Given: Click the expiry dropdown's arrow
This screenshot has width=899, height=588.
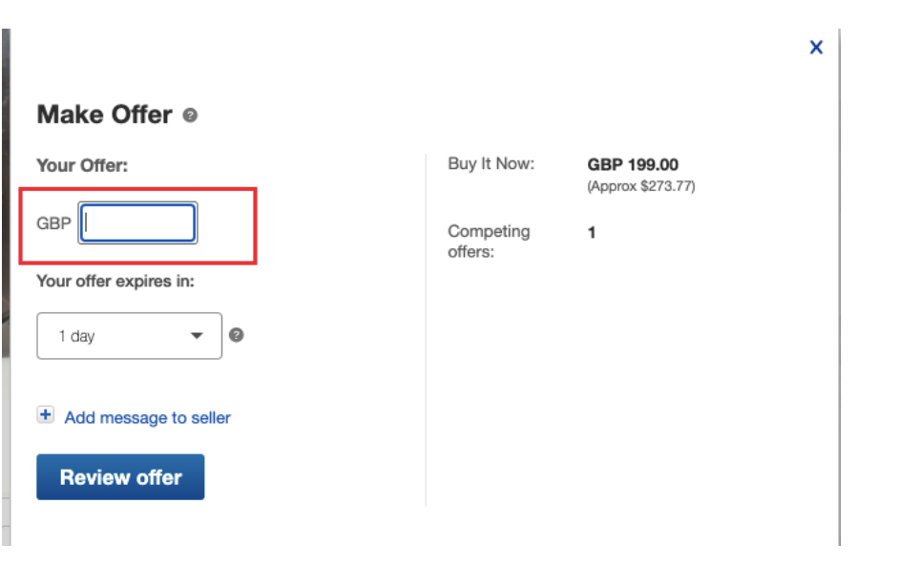Looking at the screenshot, I should coord(198,336).
